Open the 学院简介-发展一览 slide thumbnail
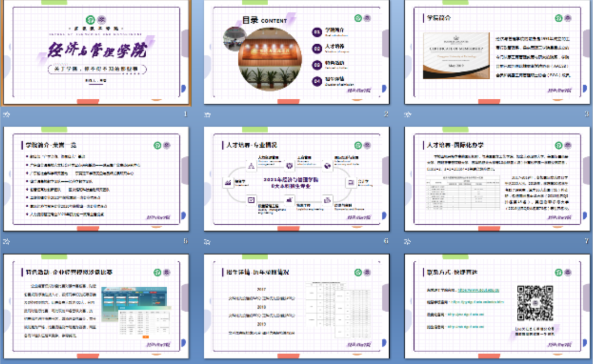The width and height of the screenshot is (593, 364). click(96, 179)
